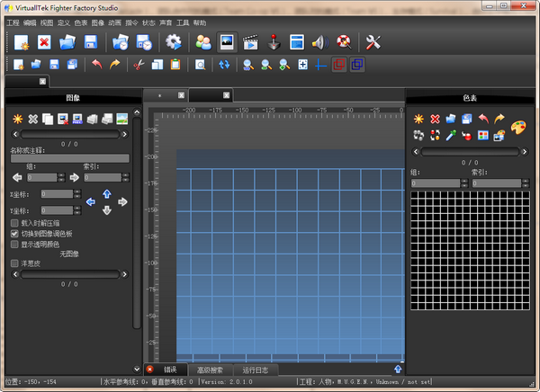Uncheck the 切换到图像调色板 checkbox
The height and width of the screenshot is (392, 540).
[13, 233]
